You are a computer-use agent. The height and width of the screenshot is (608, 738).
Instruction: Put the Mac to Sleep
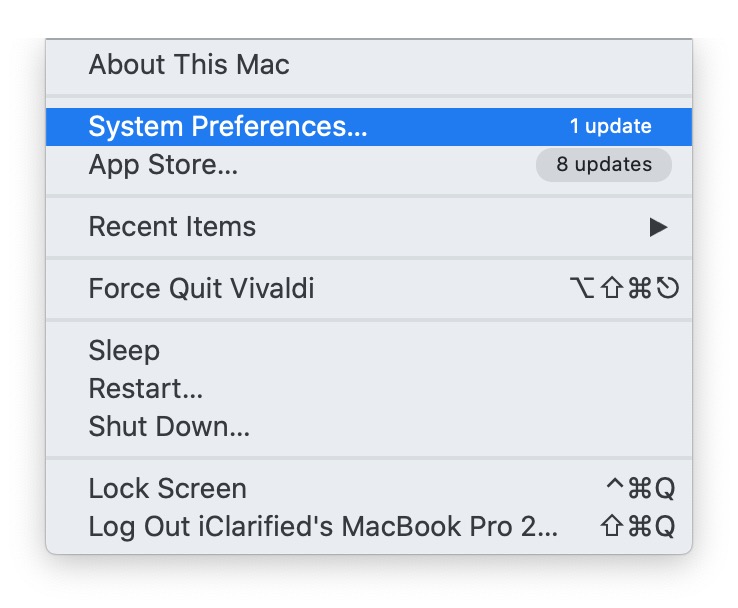pos(124,351)
